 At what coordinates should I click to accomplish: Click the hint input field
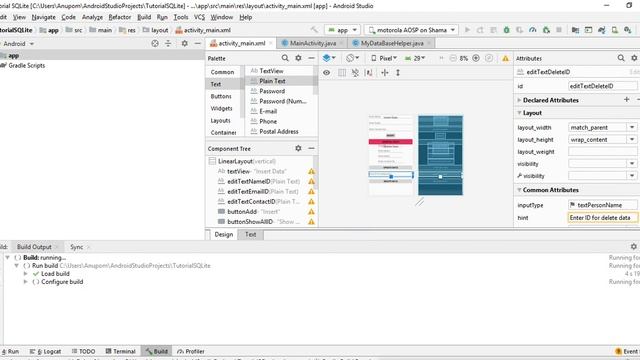click(602, 218)
